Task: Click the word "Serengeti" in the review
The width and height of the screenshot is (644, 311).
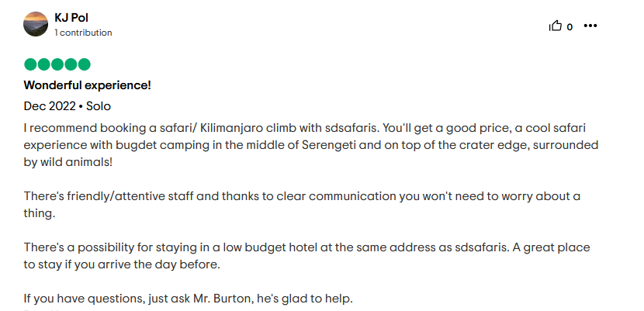Action: [330, 145]
